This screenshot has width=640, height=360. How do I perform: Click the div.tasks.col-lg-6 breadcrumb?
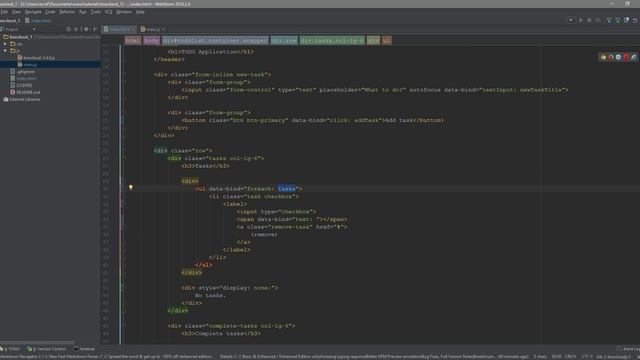coord(332,40)
